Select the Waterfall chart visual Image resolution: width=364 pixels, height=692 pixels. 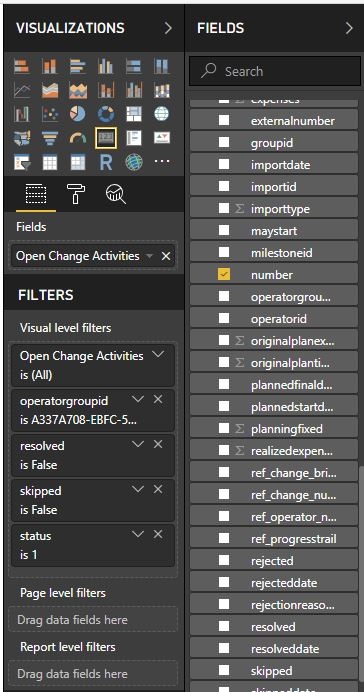(x=22, y=114)
